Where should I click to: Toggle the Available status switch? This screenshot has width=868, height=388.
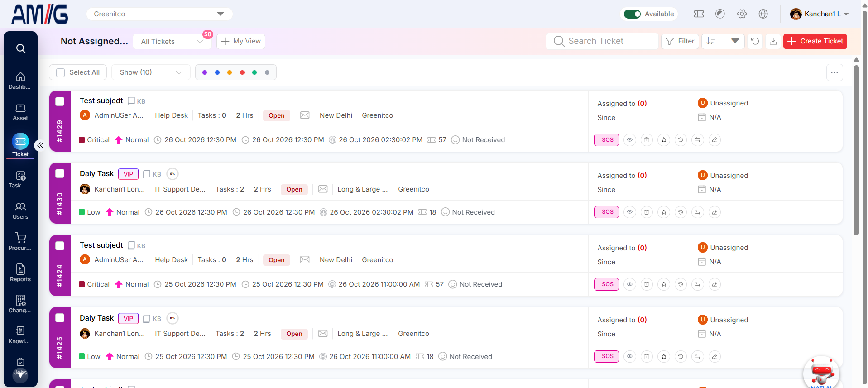(632, 14)
